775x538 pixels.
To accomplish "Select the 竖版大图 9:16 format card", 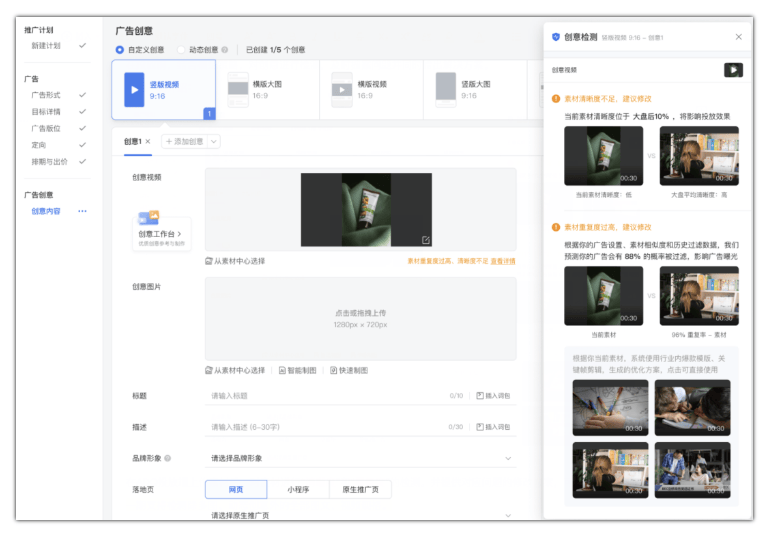I will point(475,90).
